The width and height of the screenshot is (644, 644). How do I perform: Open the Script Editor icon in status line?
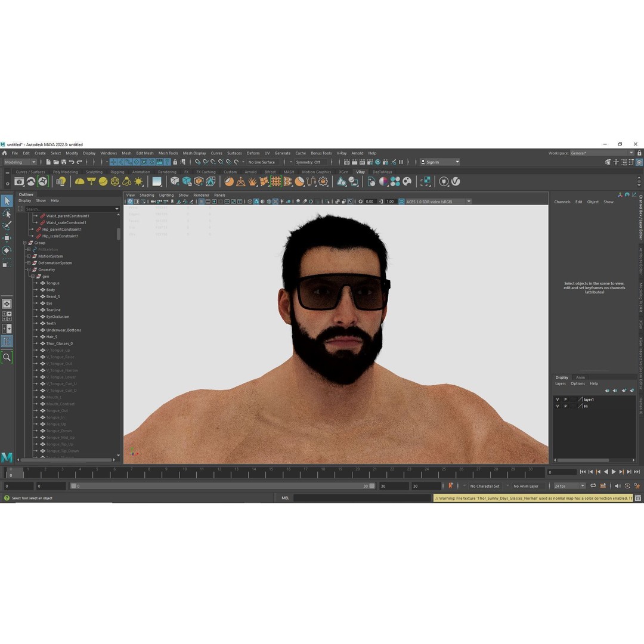point(638,498)
